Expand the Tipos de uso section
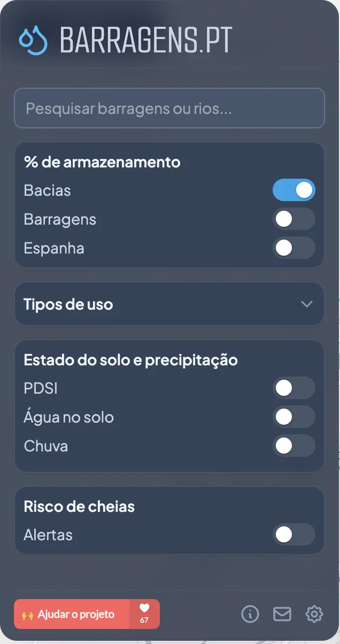The height and width of the screenshot is (644, 340). coord(169,304)
